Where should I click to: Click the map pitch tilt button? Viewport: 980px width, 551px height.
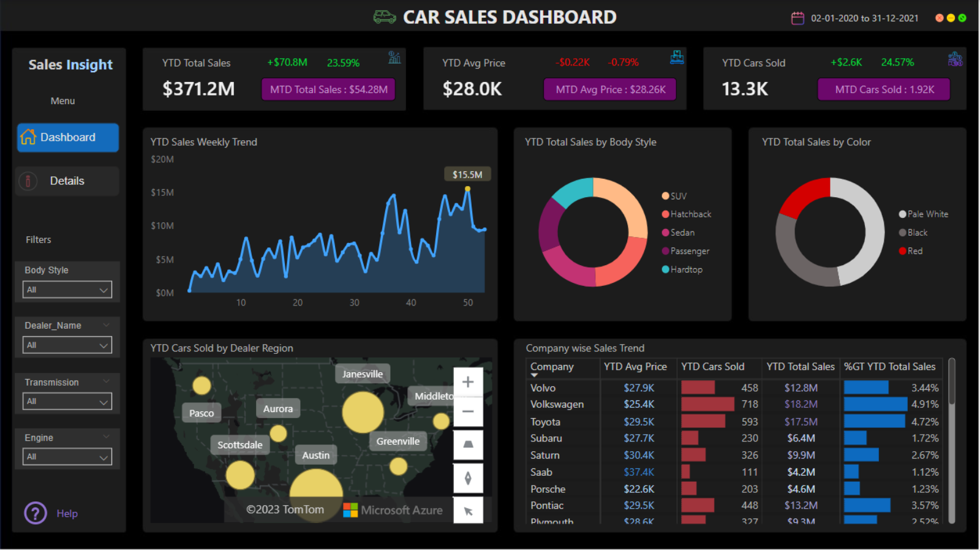[x=468, y=444]
